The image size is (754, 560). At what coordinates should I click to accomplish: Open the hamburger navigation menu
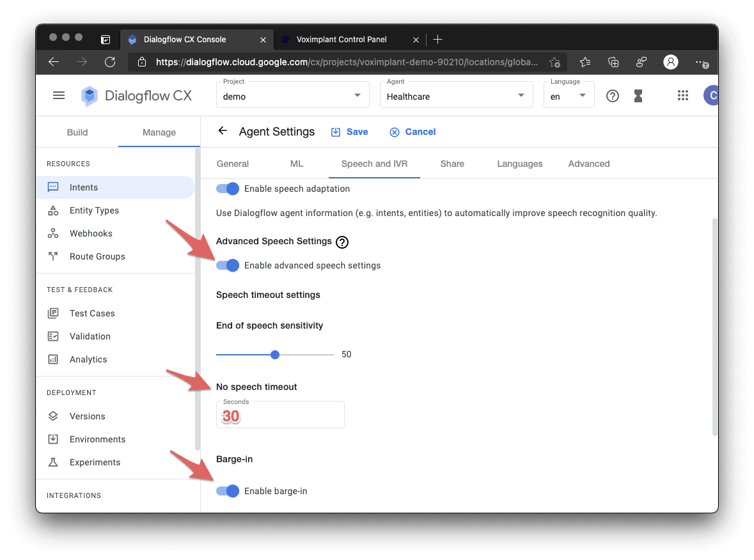(59, 96)
